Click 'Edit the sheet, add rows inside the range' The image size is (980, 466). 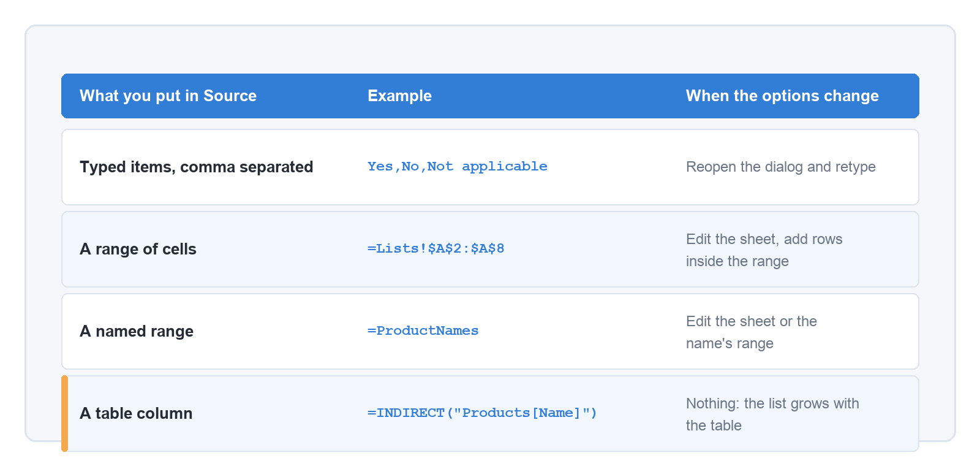click(764, 250)
